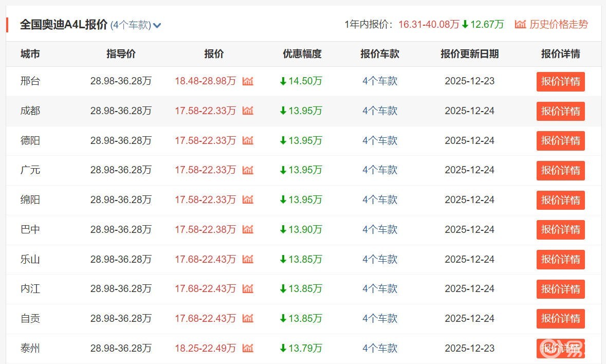Expand the 4个车款 dropdown arrow in title
Viewport: 606px width, 364px height.
(x=157, y=26)
